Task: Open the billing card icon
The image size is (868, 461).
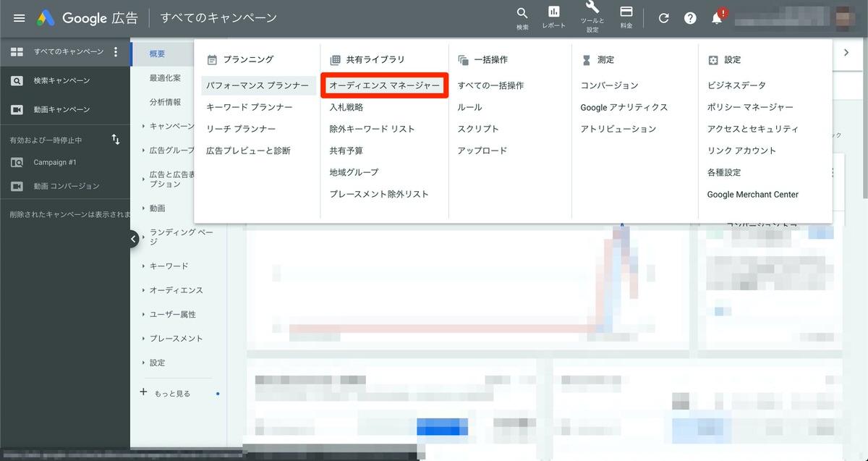Action: (626, 12)
